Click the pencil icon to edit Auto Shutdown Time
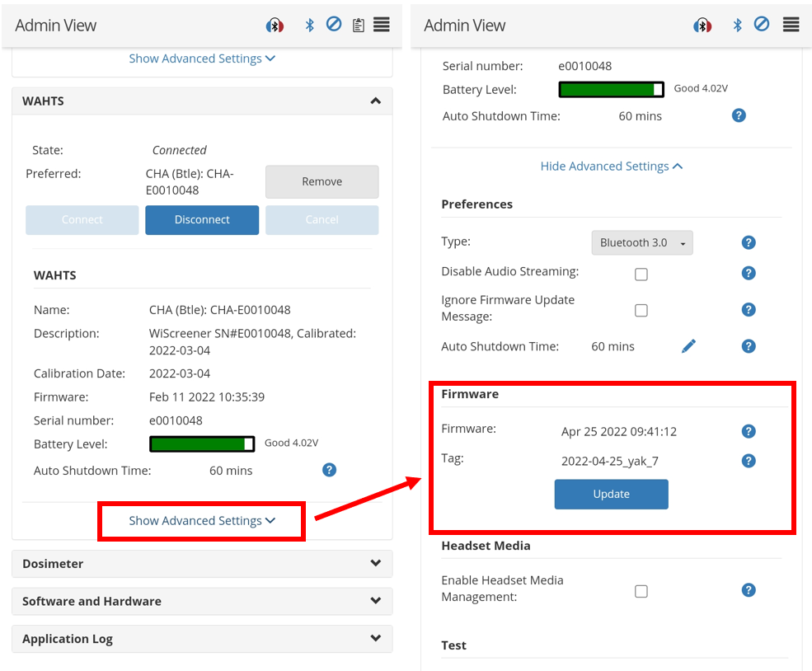The image size is (812, 671). click(688, 346)
